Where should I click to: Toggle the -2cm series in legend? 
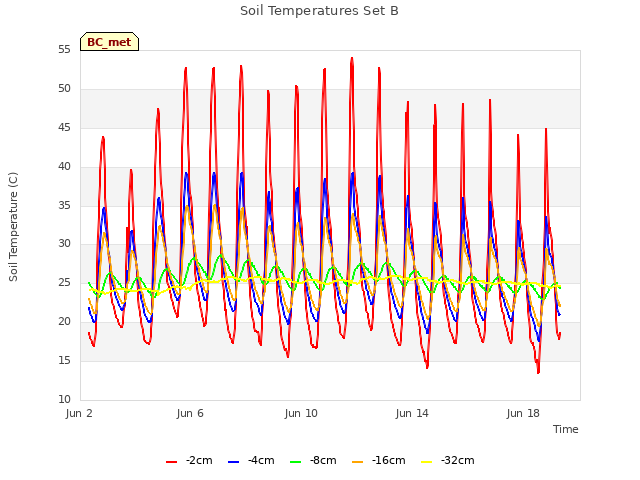(189, 461)
